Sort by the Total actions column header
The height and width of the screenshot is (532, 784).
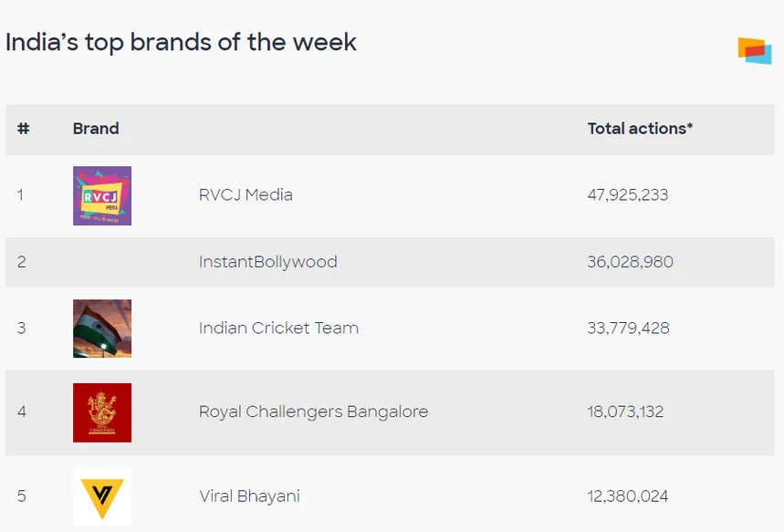coord(640,129)
